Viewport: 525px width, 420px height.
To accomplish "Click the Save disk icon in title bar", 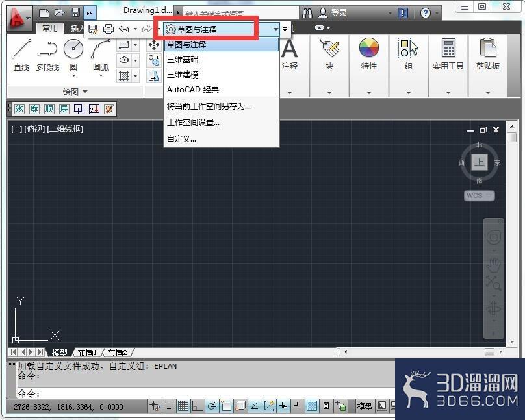I will pyautogui.click(x=75, y=13).
